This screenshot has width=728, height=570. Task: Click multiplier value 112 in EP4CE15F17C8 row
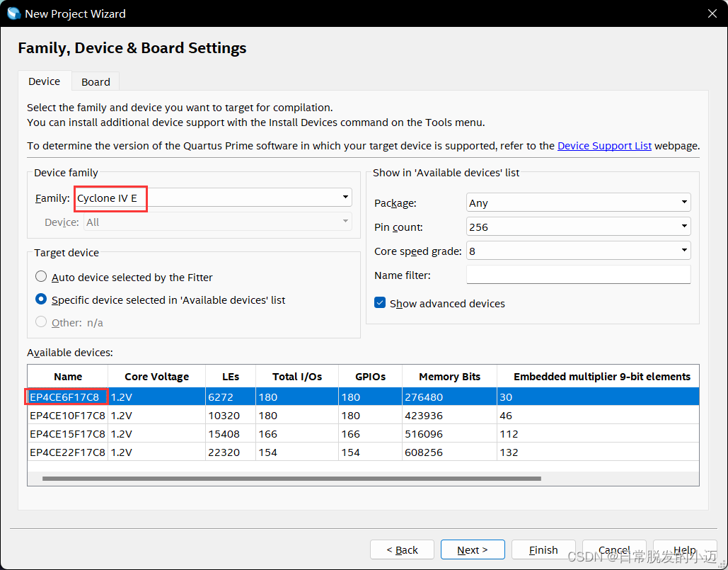[509, 434]
